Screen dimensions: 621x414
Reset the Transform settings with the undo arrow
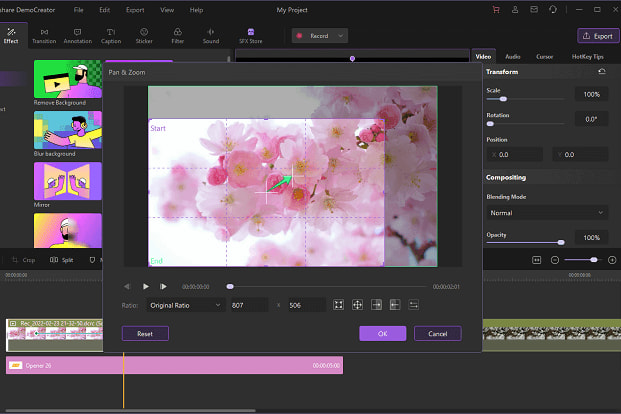601,73
